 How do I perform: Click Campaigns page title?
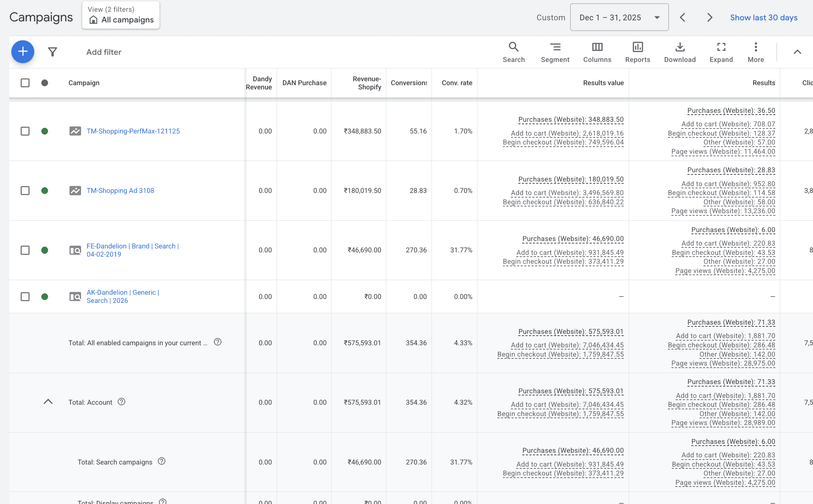pos(41,17)
